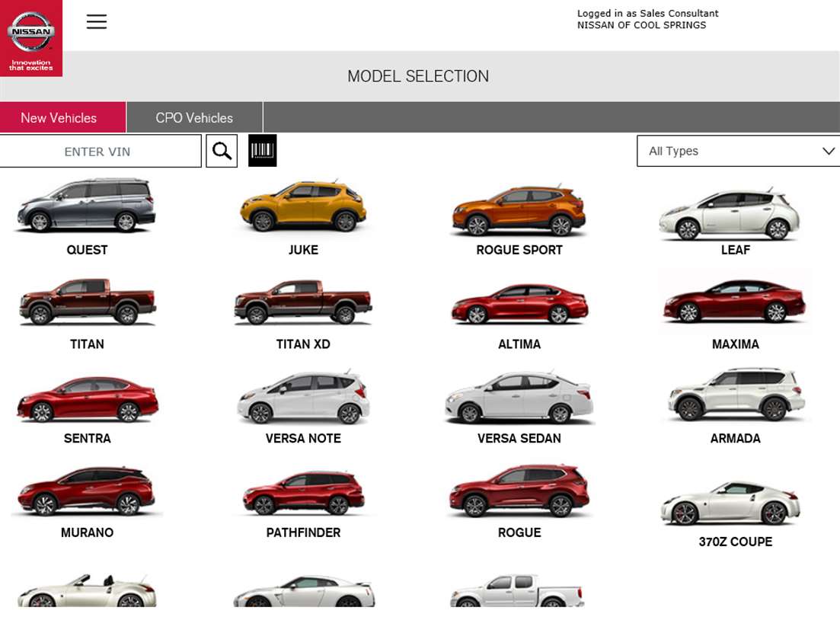Select the red Sentra image

click(88, 399)
